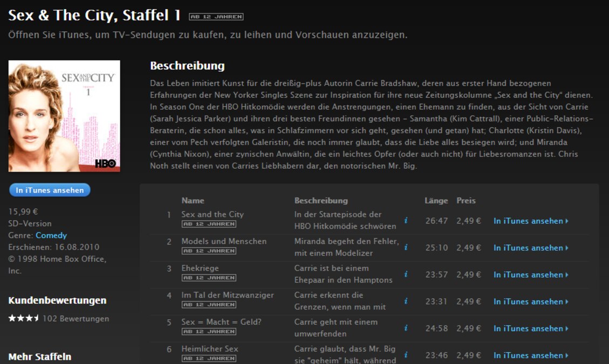Click the AB 12 JAHREN badge under Ehekriege
This screenshot has width=609, height=364.
[209, 278]
